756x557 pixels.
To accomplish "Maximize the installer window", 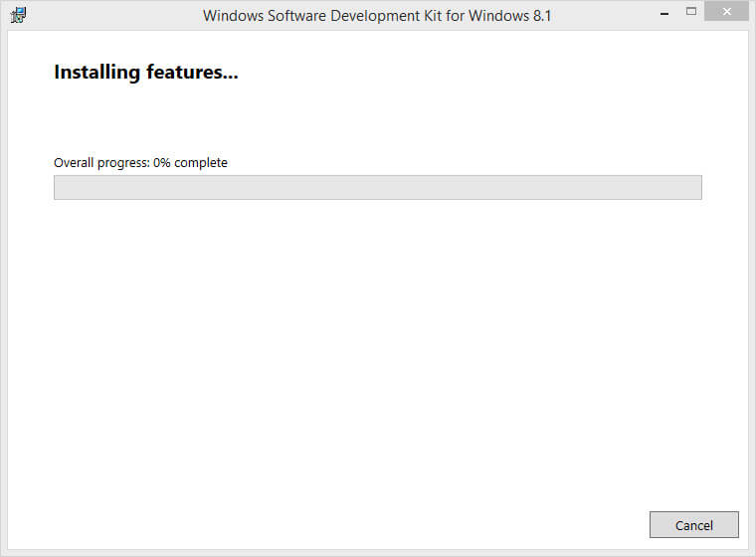I will point(691,14).
